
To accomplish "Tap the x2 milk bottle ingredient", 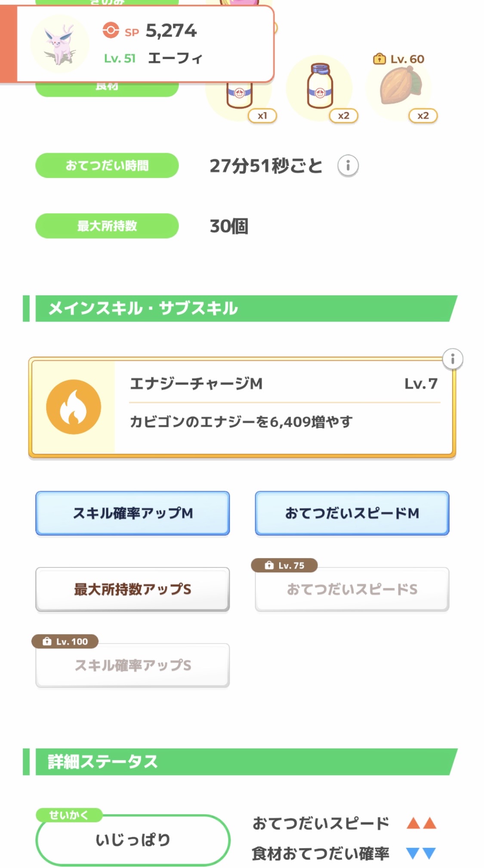I will pos(320,88).
